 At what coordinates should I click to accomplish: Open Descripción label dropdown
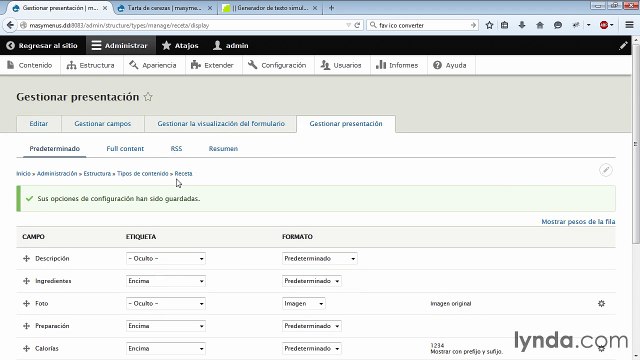166,258
